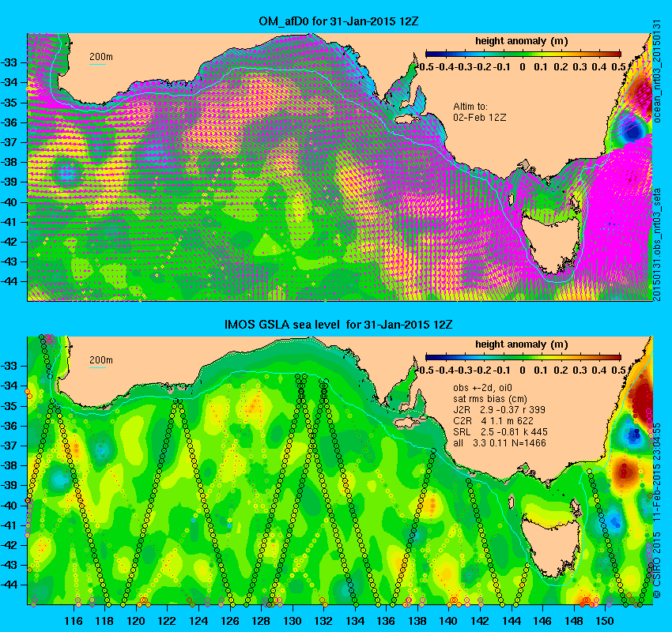Click latitude label "-40" in IMOS GSLA panel
672x632 pixels.
pos(9,506)
